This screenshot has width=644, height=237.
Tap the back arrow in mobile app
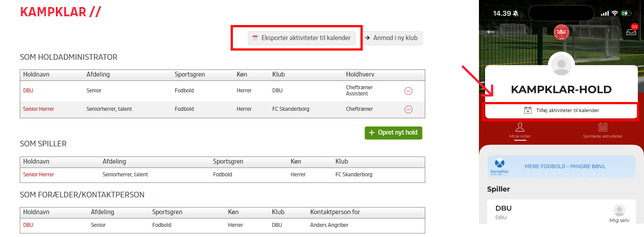490,32
